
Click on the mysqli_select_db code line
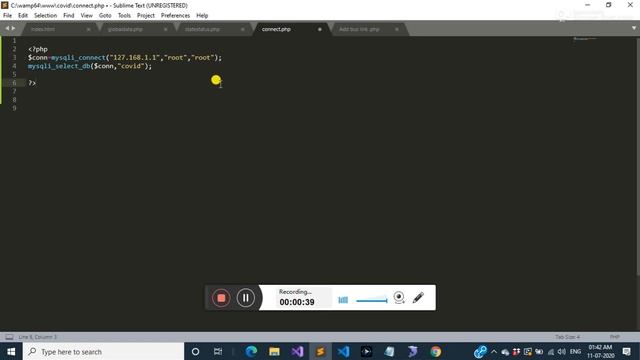coord(90,66)
